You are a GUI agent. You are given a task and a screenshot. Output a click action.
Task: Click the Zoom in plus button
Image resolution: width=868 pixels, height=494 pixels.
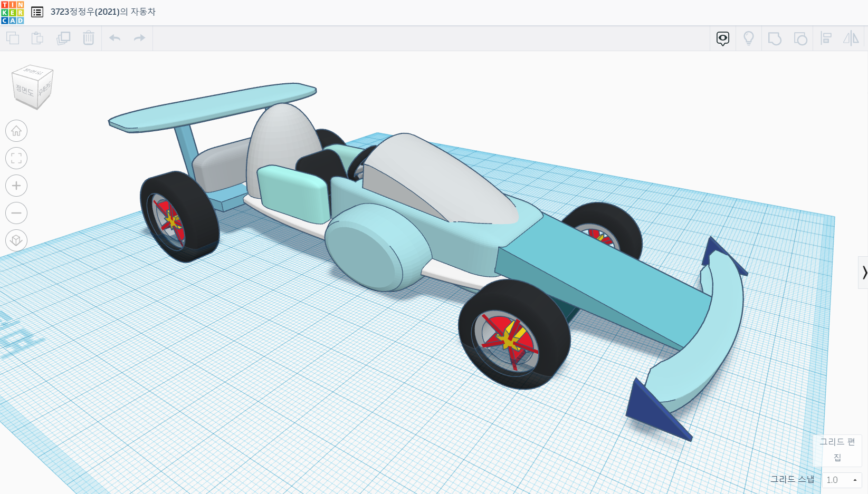point(16,186)
